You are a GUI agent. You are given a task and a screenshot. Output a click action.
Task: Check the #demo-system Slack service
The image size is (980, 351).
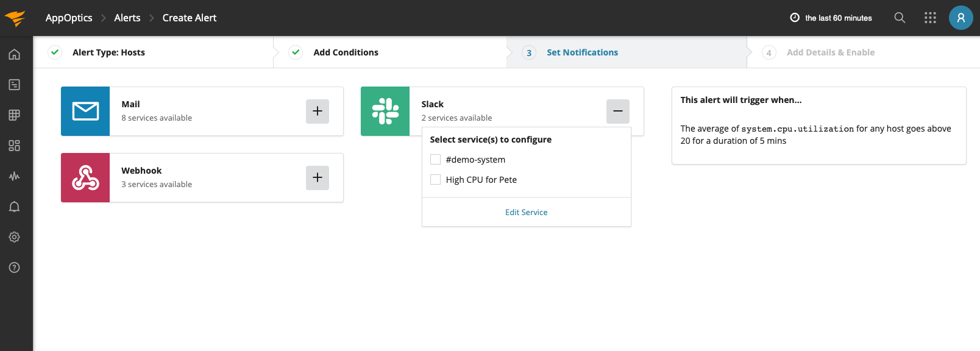pyautogui.click(x=435, y=160)
